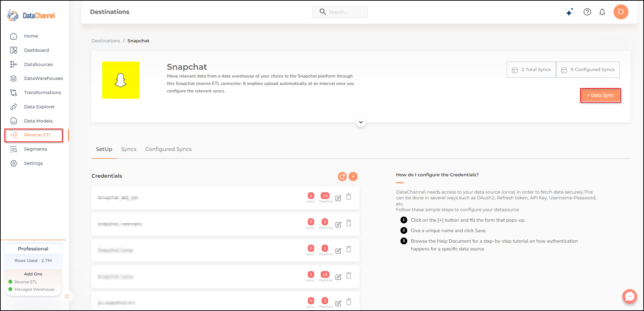
Task: Refresh the Credentials list
Action: [342, 176]
